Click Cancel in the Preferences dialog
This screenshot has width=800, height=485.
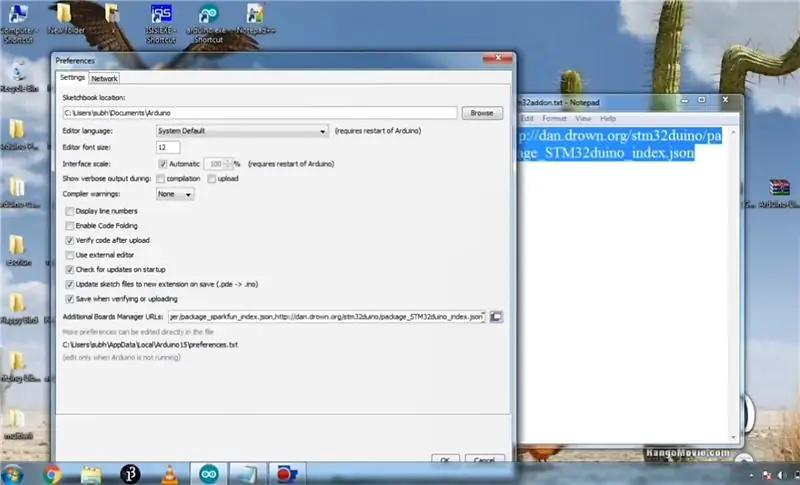coord(484,460)
